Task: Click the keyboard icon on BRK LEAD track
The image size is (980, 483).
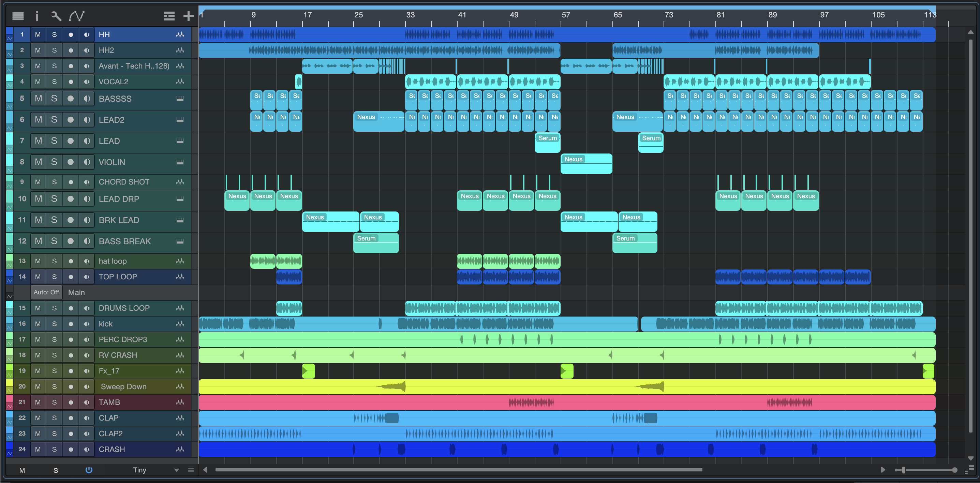Action: (180, 220)
